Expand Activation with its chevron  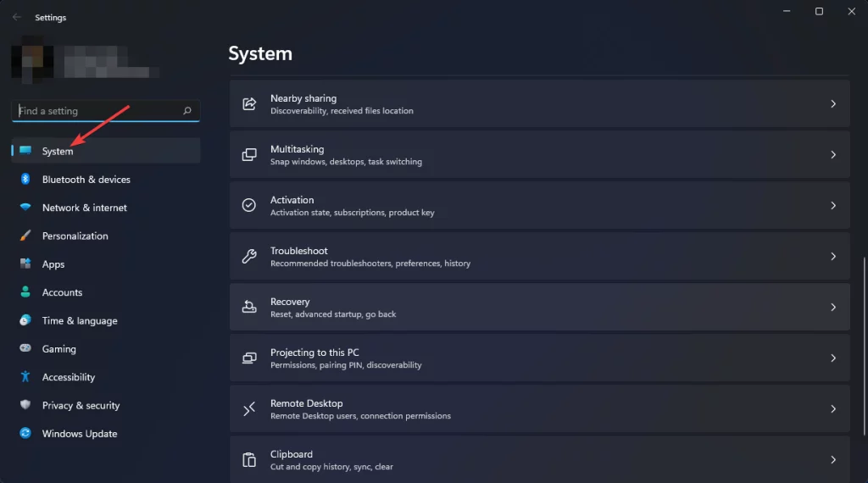[x=833, y=205]
